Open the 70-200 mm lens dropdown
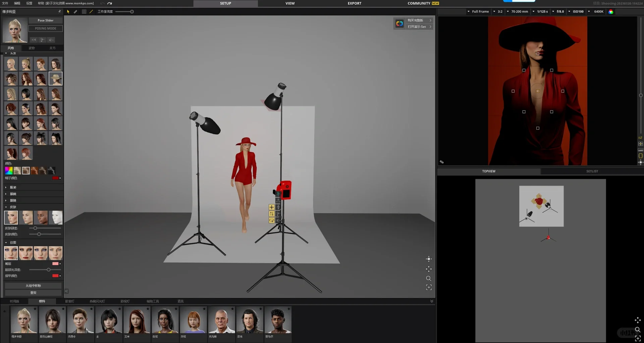644x343 pixels. pos(519,12)
